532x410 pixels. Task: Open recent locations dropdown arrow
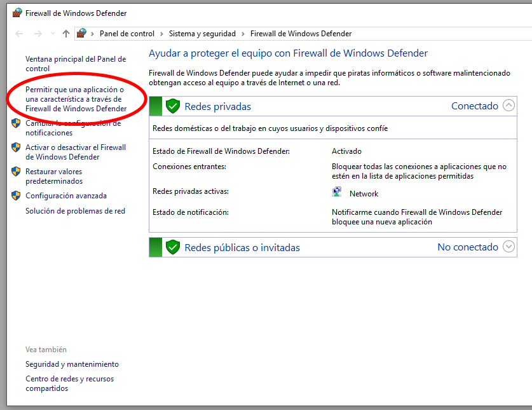pyautogui.click(x=53, y=34)
